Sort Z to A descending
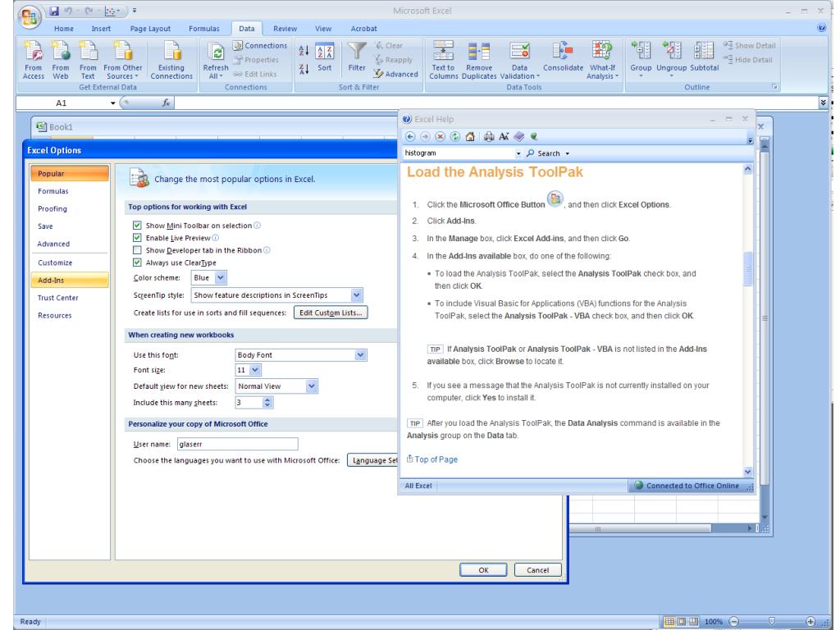This screenshot has height=630, width=840. click(304, 69)
